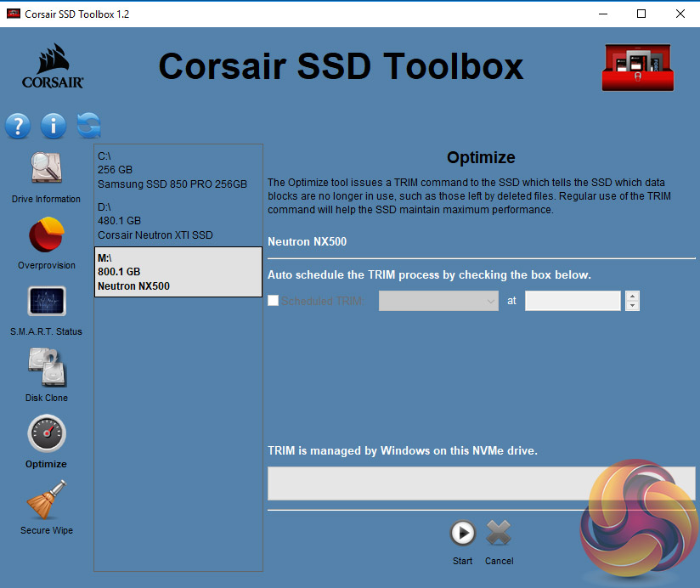Enable the Scheduled TRIM checkbox

pos(273,301)
